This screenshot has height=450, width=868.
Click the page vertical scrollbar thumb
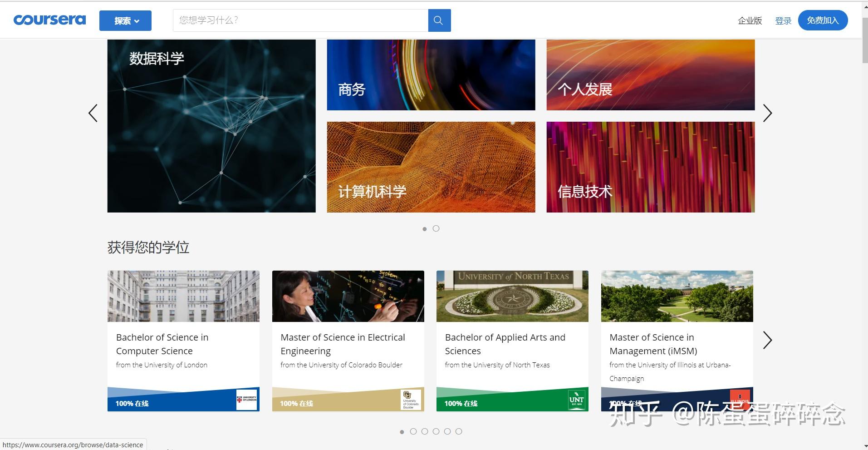click(x=864, y=41)
